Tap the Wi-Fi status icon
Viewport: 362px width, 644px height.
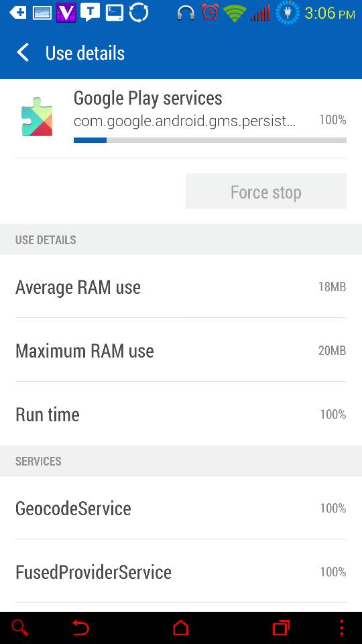[x=235, y=13]
